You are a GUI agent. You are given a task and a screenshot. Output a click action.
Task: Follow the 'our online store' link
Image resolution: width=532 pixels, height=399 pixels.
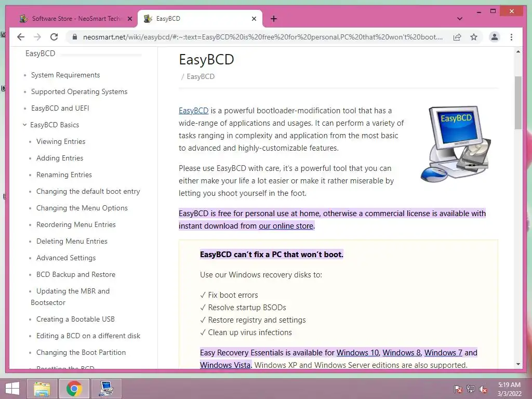286,226
